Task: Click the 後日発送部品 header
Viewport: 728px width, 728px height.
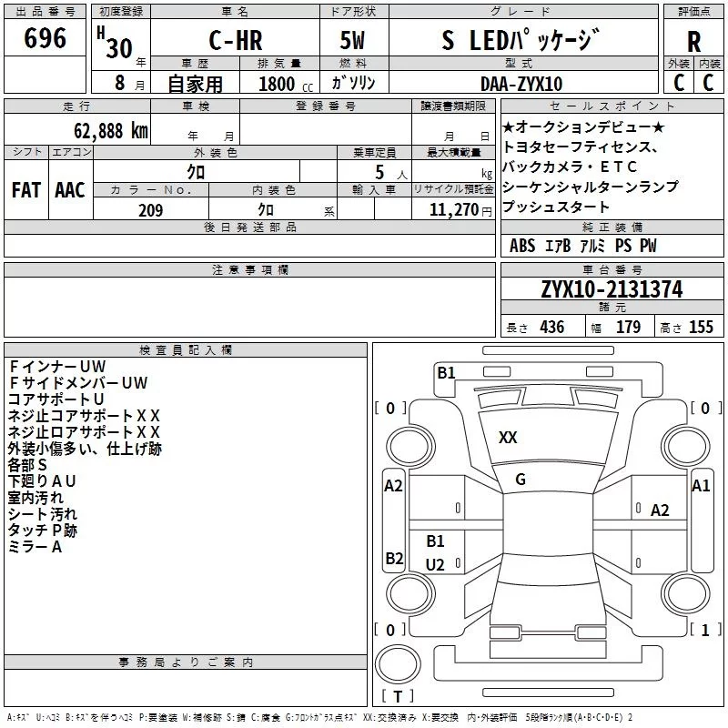Action: point(249,227)
